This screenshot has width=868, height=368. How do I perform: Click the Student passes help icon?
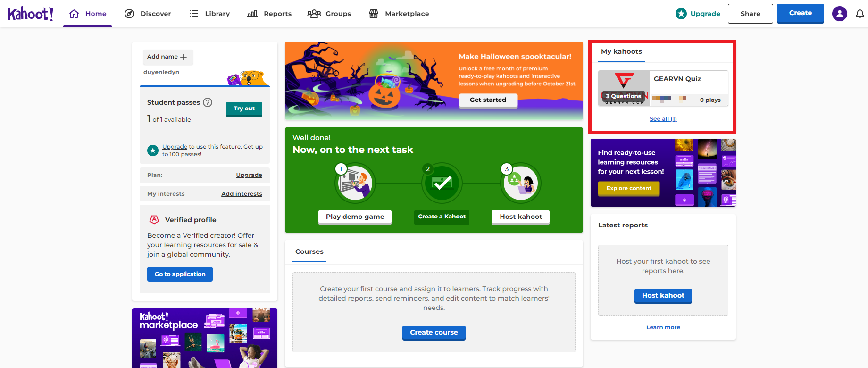point(208,102)
